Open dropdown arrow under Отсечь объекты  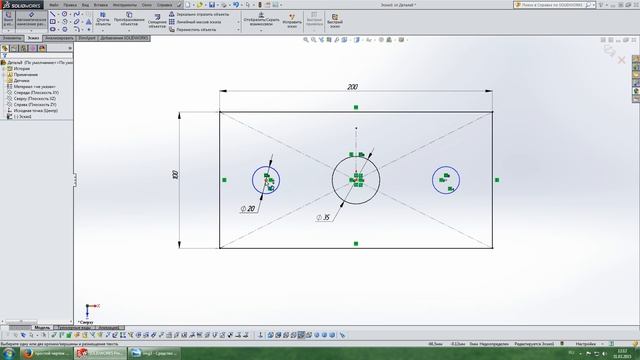click(103, 30)
